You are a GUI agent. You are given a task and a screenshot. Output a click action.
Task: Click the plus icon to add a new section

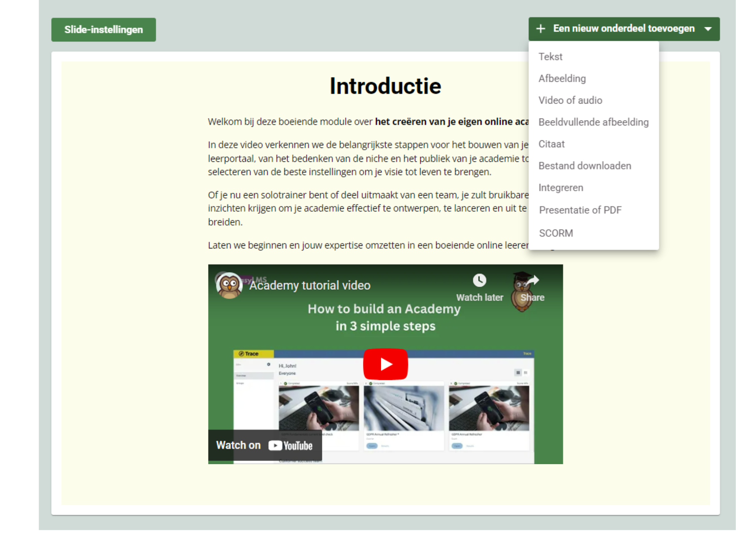click(541, 29)
